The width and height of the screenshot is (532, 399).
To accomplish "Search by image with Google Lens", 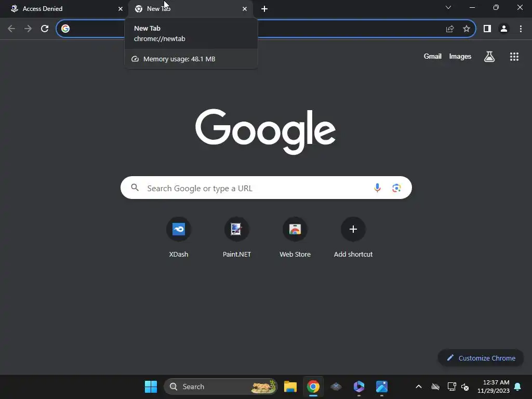I will 396,188.
